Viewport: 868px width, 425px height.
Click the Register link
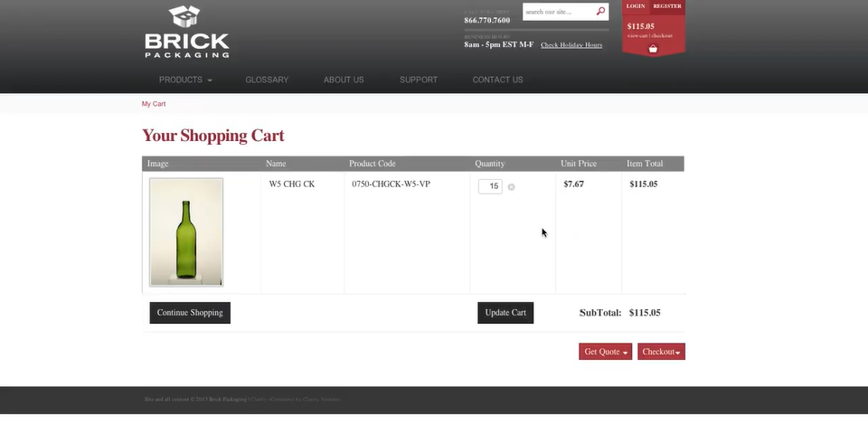[x=667, y=6]
